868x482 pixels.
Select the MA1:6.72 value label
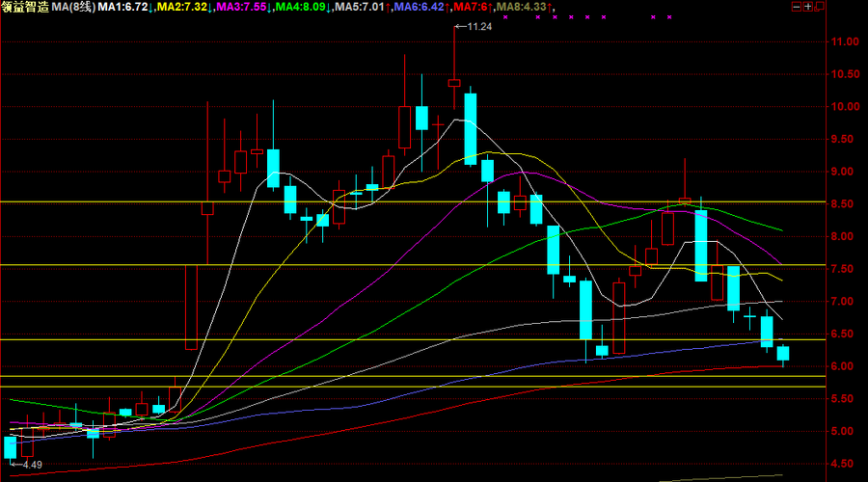122,7
